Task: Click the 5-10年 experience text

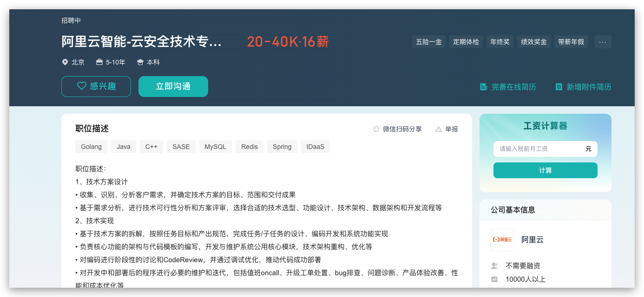Action: 116,62
